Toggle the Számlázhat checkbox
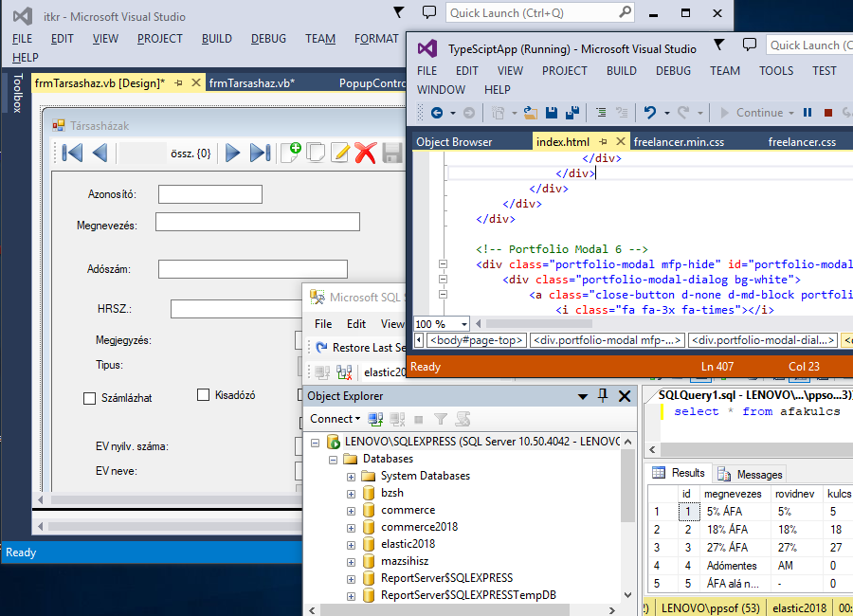Image resolution: width=853 pixels, height=616 pixels. 90,399
